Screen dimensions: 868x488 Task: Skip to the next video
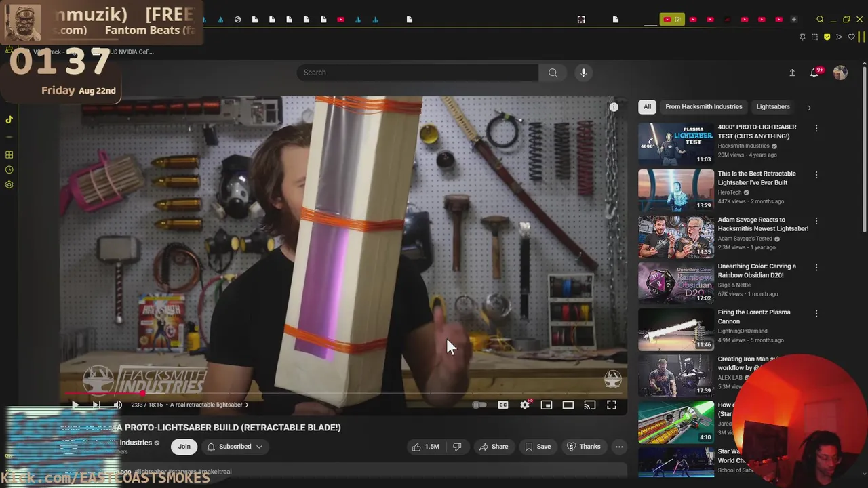coord(96,405)
